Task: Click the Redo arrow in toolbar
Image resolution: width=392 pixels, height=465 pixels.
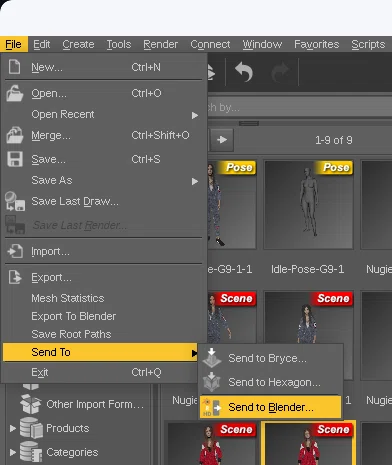Action: click(x=280, y=73)
